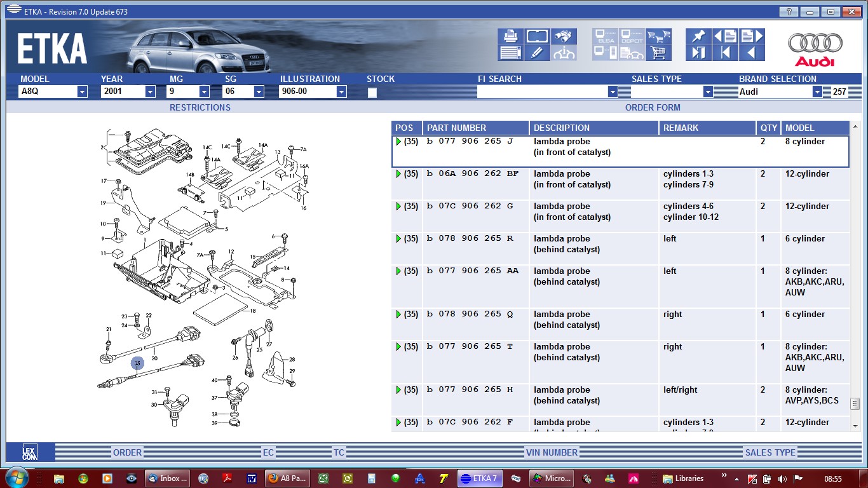
Task: Click highlighted position 35 in the illustration
Action: point(137,363)
